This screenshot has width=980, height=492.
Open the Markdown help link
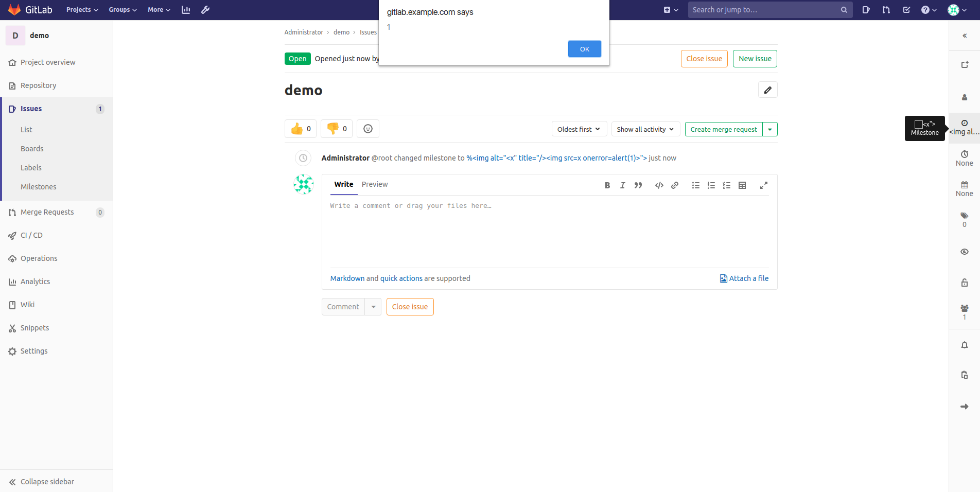click(x=347, y=278)
